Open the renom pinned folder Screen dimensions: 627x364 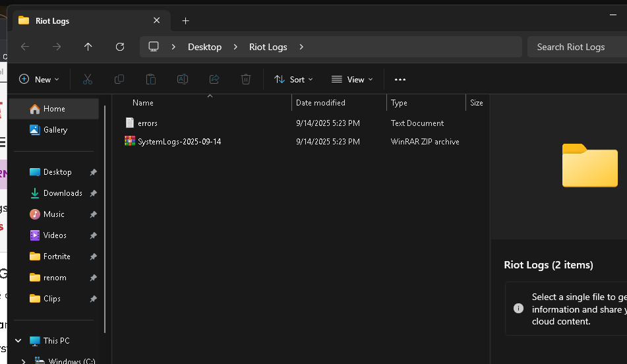click(53, 278)
